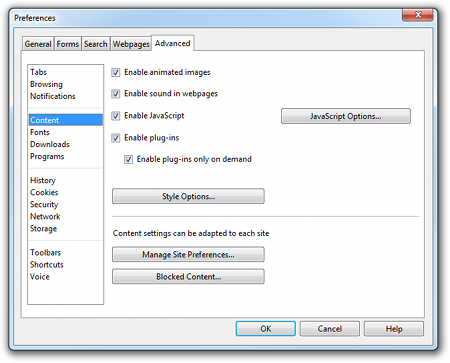Toggle Enable sound in webpages checkbox
Screen dimensions: 450x363
click(x=116, y=94)
